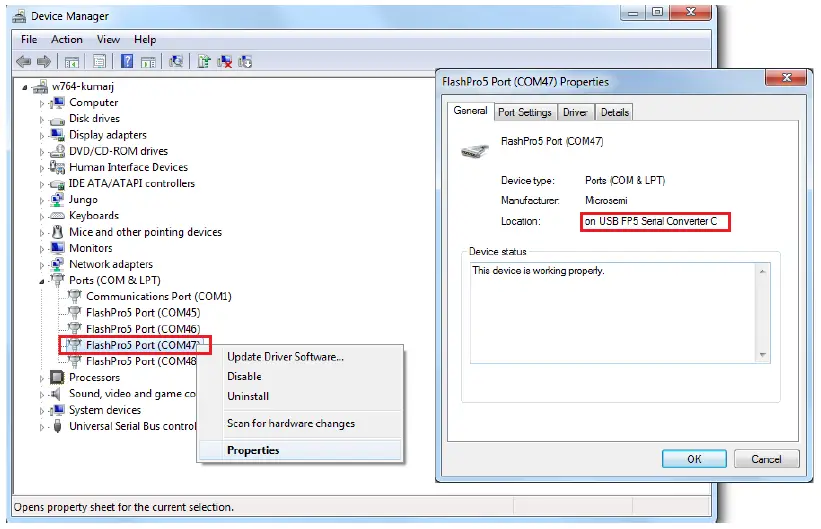Image resolution: width=821 pixels, height=529 pixels.
Task: Select the Network adapters icon
Action: click(x=57, y=264)
